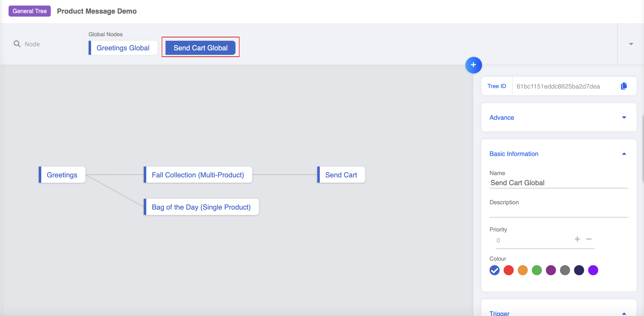Click the blue plus button to add a node
The image size is (644, 316).
click(x=474, y=65)
